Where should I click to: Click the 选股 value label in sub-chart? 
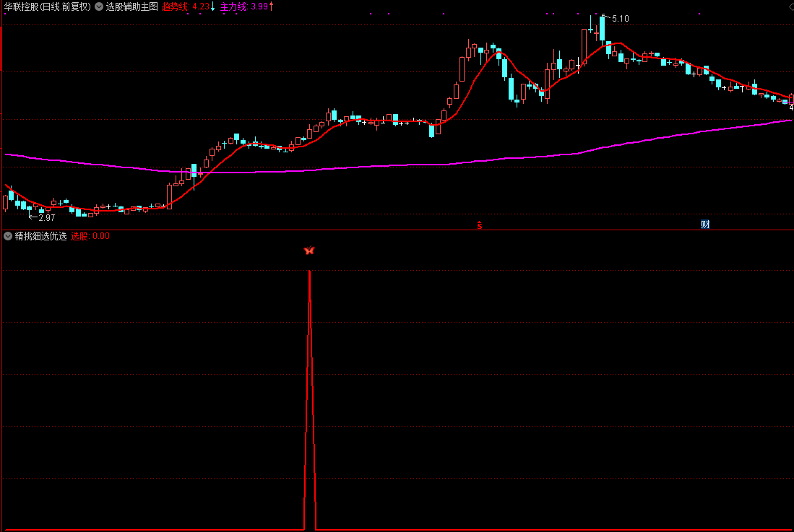(x=79, y=236)
